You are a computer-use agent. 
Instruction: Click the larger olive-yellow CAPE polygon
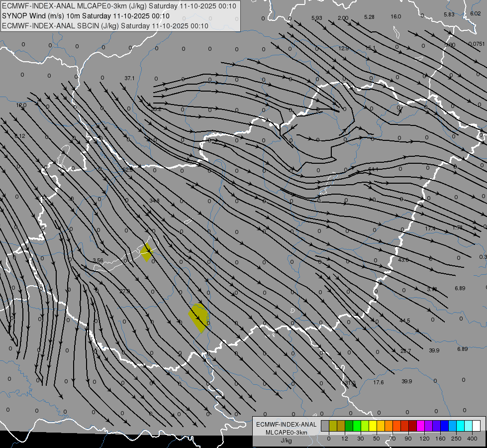[x=198, y=318]
